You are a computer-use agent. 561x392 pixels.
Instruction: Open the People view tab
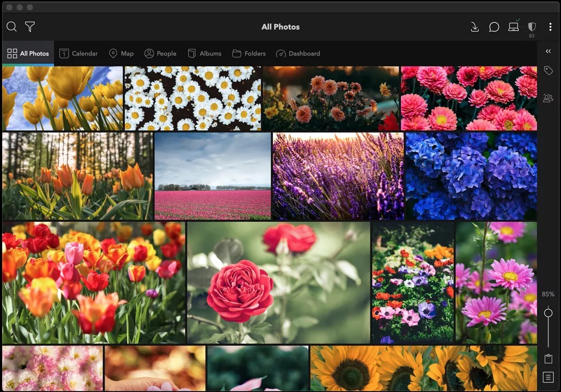click(x=160, y=54)
